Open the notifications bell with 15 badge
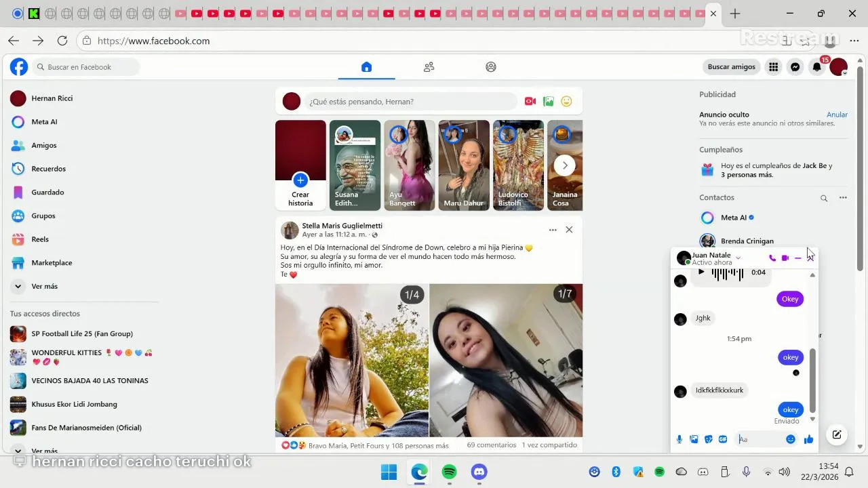The width and height of the screenshot is (868, 488). tap(817, 67)
